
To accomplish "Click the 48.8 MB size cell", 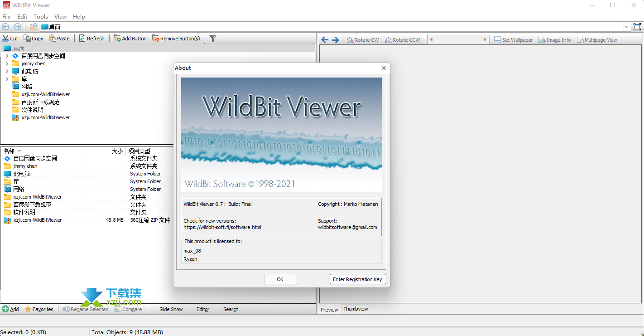I will click(115, 220).
